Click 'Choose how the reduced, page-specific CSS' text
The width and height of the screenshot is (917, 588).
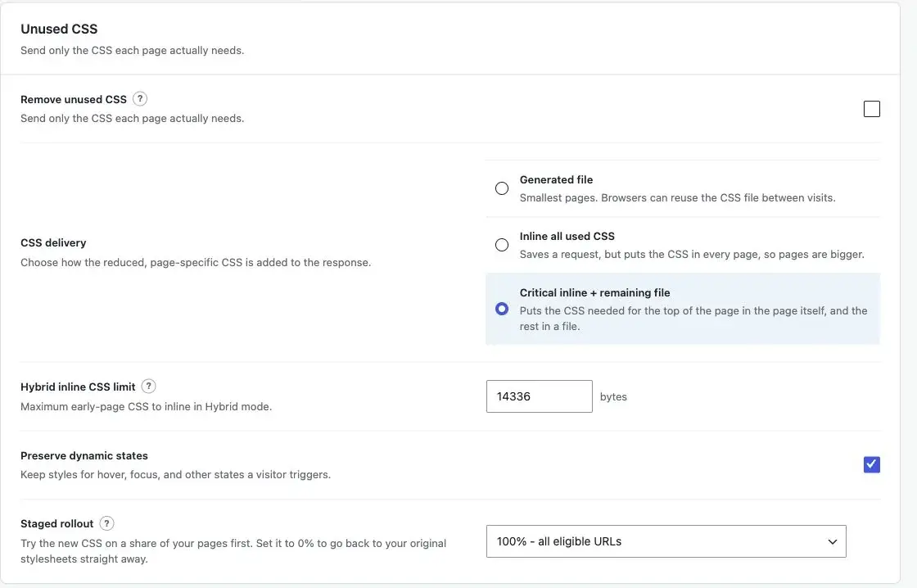(196, 263)
